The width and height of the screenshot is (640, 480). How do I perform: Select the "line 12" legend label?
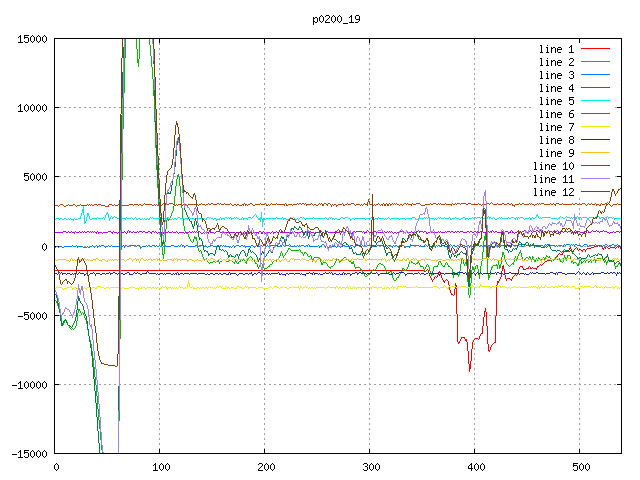(x=553, y=192)
